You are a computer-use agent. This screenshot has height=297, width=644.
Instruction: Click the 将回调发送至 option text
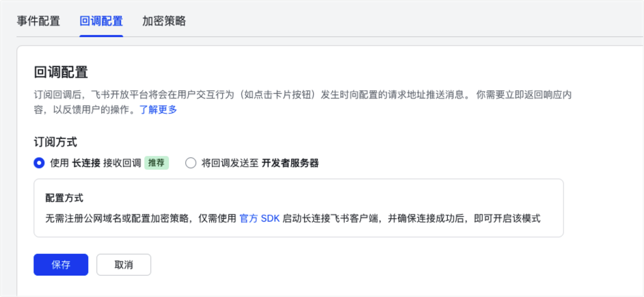tap(230, 163)
